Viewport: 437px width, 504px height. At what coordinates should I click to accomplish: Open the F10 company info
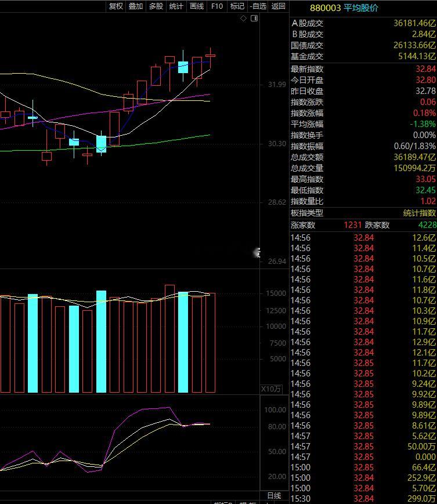click(217, 6)
